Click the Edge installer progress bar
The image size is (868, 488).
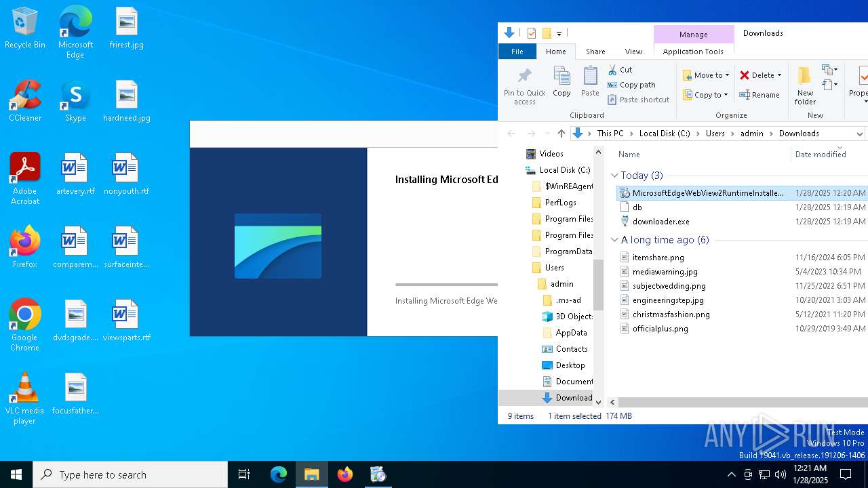pos(446,285)
